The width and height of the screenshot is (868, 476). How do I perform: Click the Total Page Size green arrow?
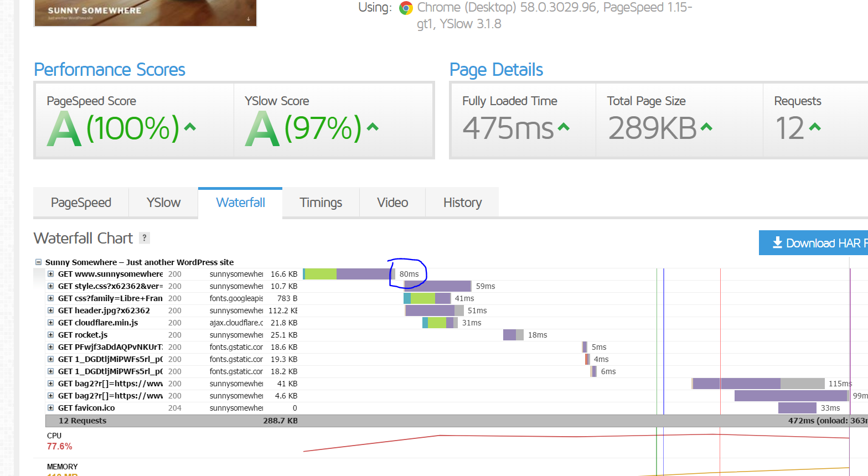click(x=706, y=127)
